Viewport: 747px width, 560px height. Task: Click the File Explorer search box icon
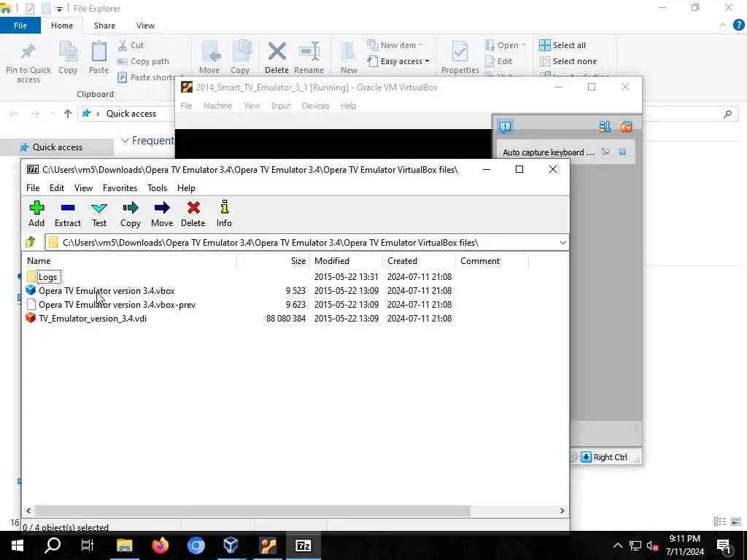[x=727, y=114]
